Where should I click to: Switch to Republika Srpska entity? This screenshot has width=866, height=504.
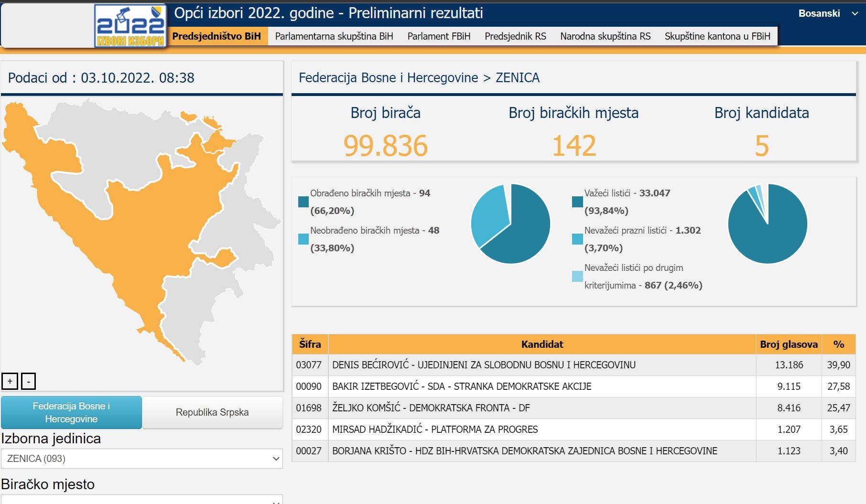tap(212, 412)
